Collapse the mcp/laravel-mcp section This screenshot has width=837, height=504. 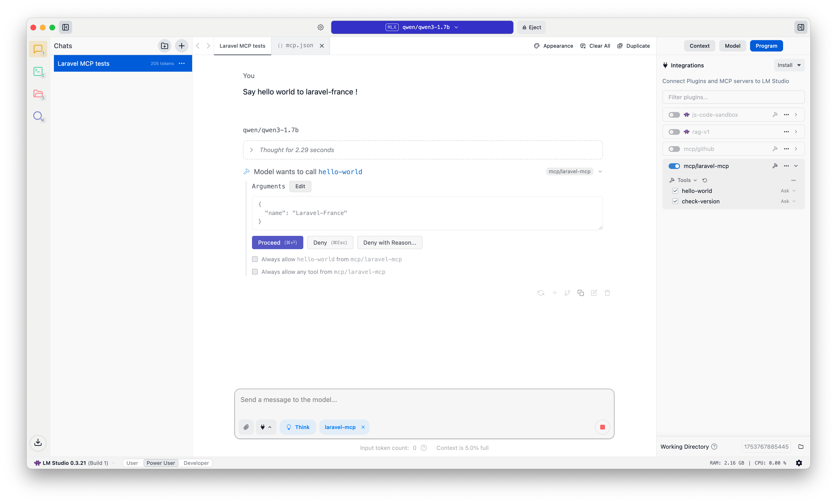pos(796,166)
